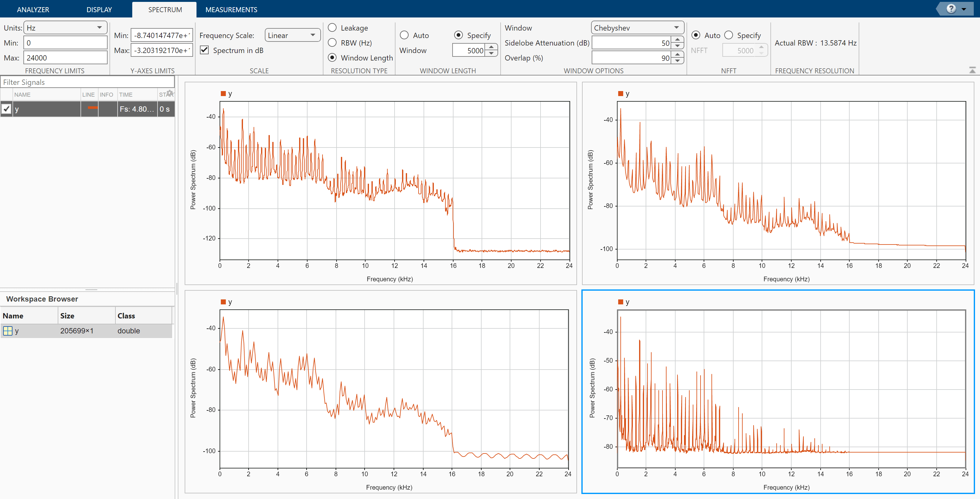Switch to the MEASUREMENTS tab
The width and height of the screenshot is (980, 499).
pos(231,9)
